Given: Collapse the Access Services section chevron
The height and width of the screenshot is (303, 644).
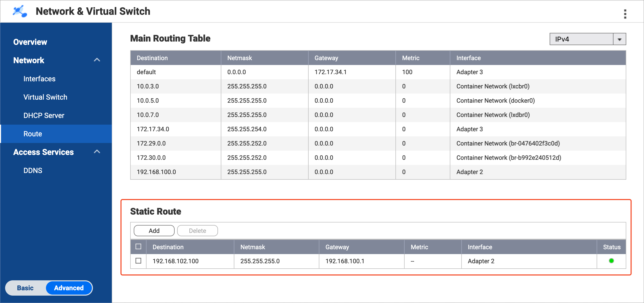Looking at the screenshot, I should pos(97,152).
